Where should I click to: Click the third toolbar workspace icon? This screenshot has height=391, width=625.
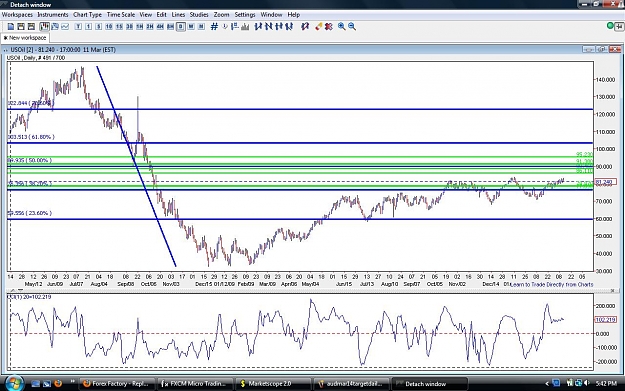click(31, 27)
